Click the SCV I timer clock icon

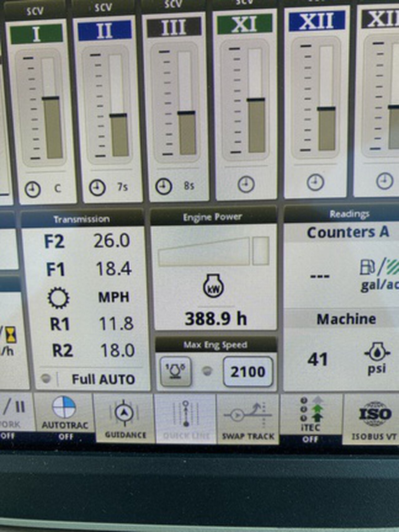coord(33,189)
